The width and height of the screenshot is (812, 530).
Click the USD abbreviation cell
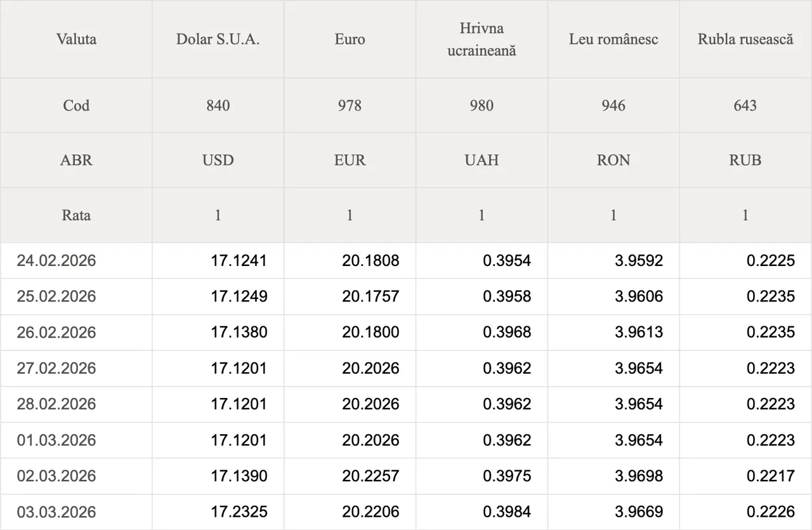pyautogui.click(x=218, y=160)
